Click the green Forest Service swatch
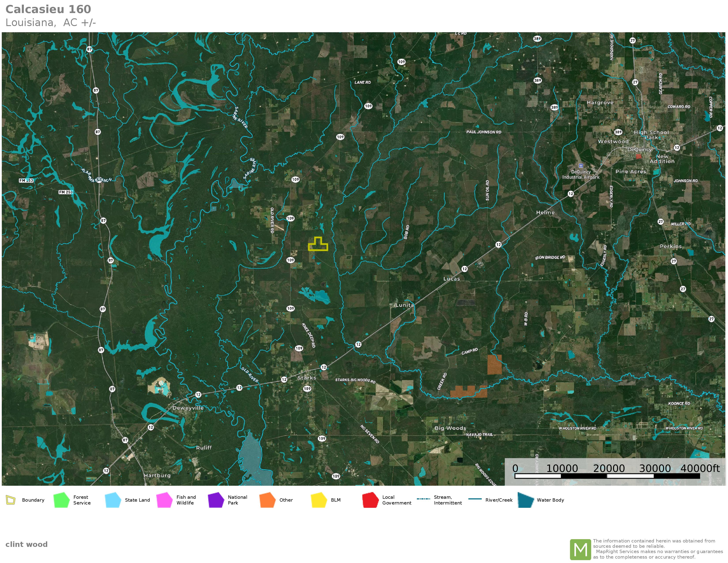Viewport: 728px width, 563px height. tap(61, 500)
